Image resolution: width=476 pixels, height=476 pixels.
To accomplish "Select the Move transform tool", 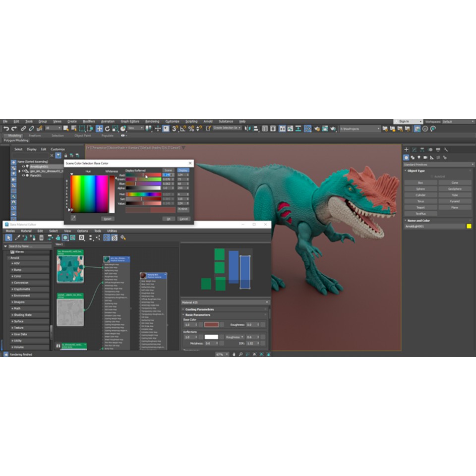I will (99, 128).
